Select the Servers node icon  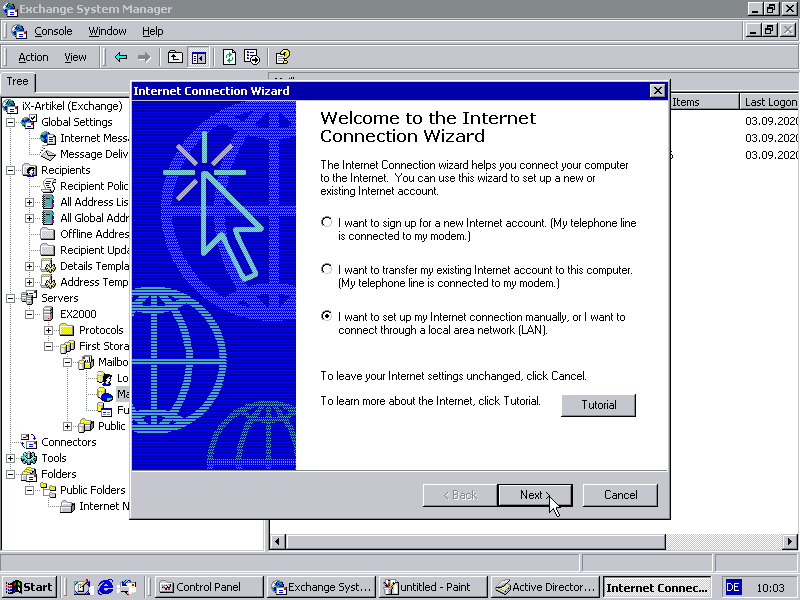[29, 298]
